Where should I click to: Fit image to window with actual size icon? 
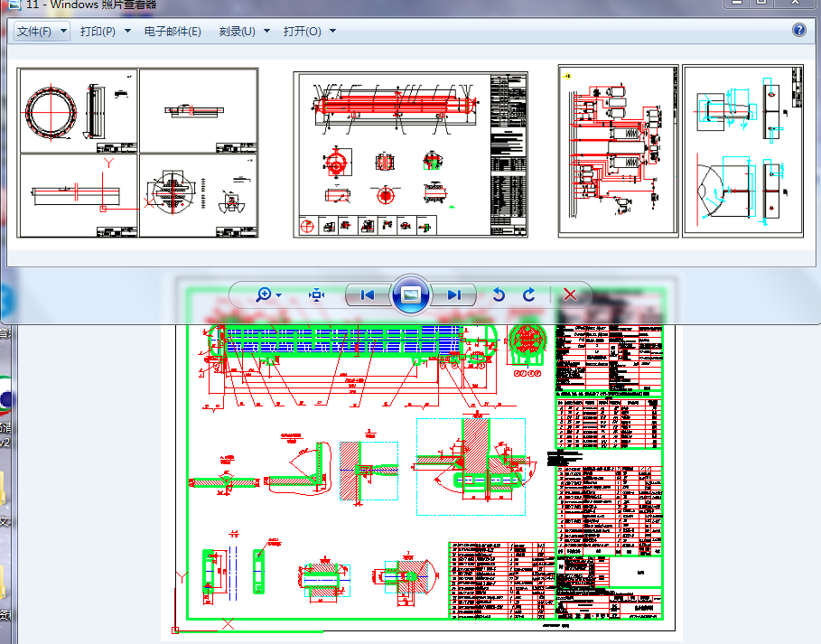click(316, 295)
